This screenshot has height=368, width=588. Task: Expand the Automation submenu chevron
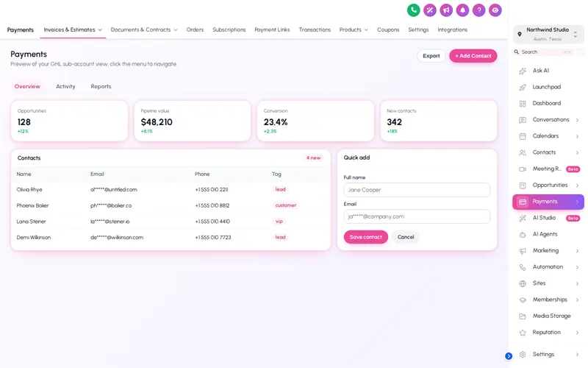(x=577, y=267)
